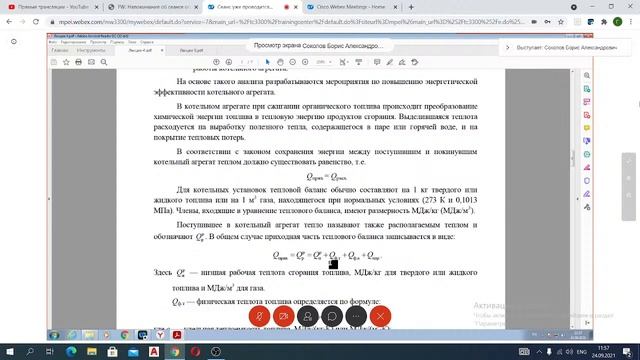Open the Chrome three-dot menu
Screen dimensions: 640x360
[631, 22]
